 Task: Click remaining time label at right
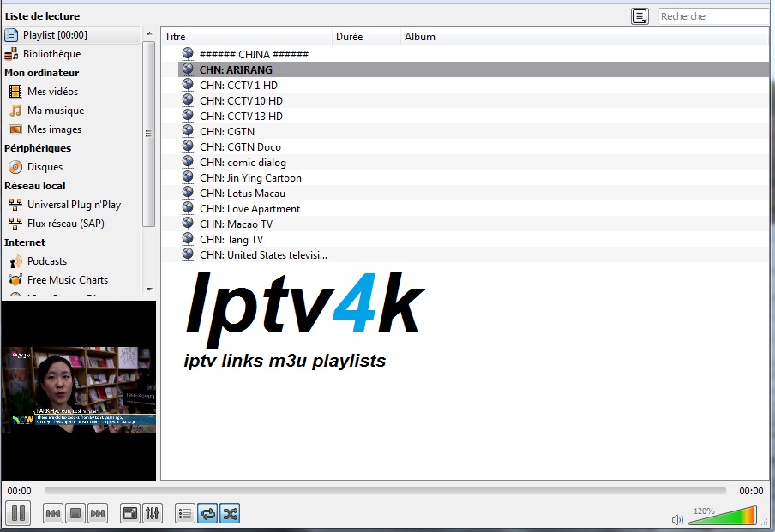point(751,491)
